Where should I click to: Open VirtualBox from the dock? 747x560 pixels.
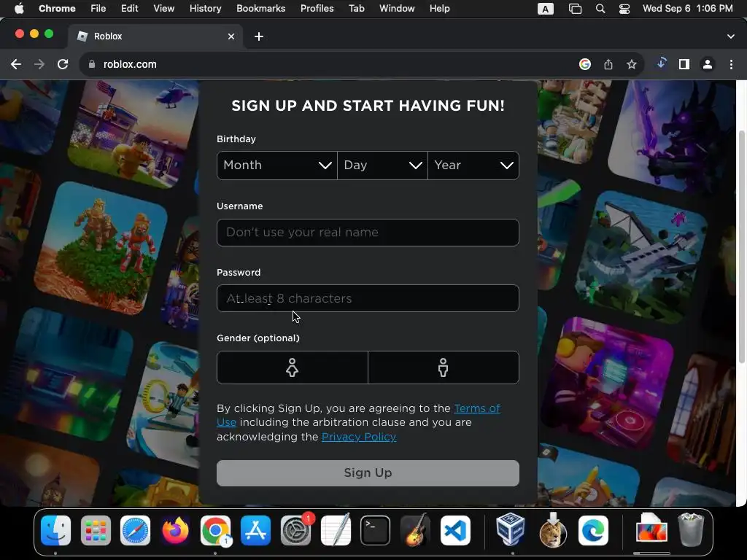[x=511, y=530]
